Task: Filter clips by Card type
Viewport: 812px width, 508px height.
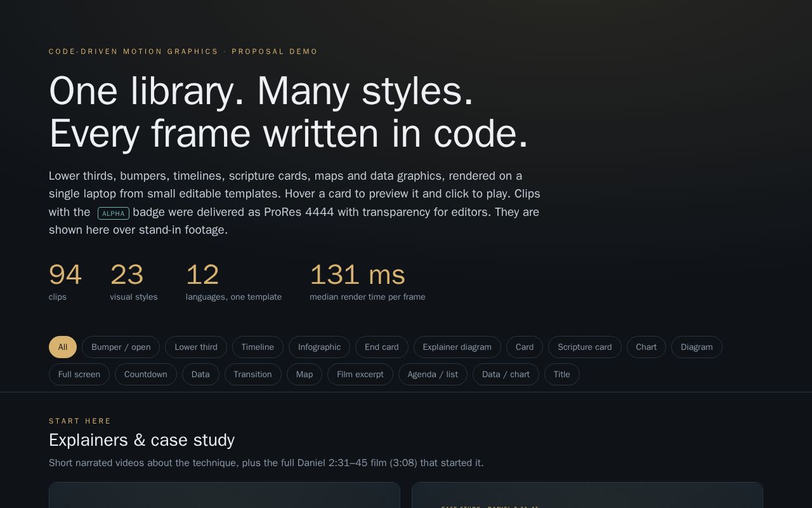Action: click(x=525, y=347)
